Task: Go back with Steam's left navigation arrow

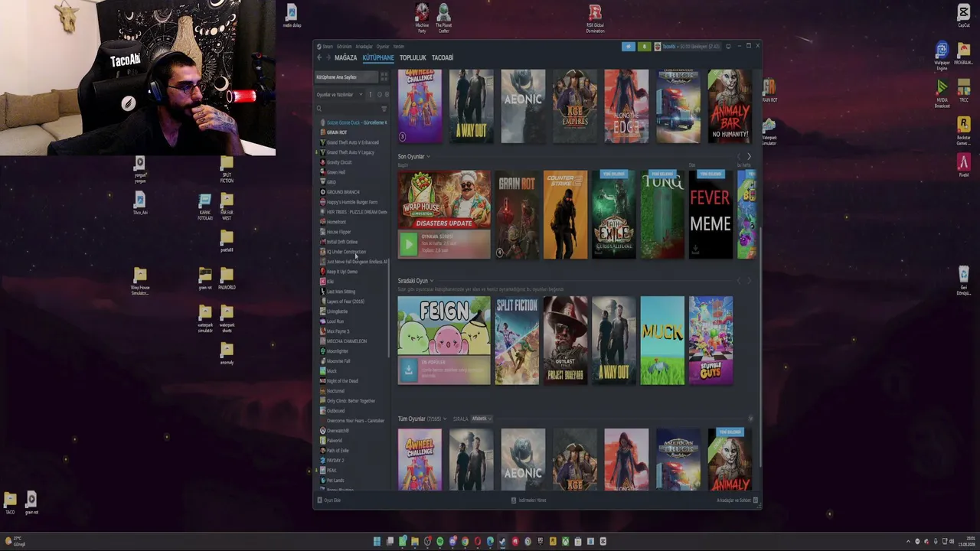Action: (x=319, y=57)
